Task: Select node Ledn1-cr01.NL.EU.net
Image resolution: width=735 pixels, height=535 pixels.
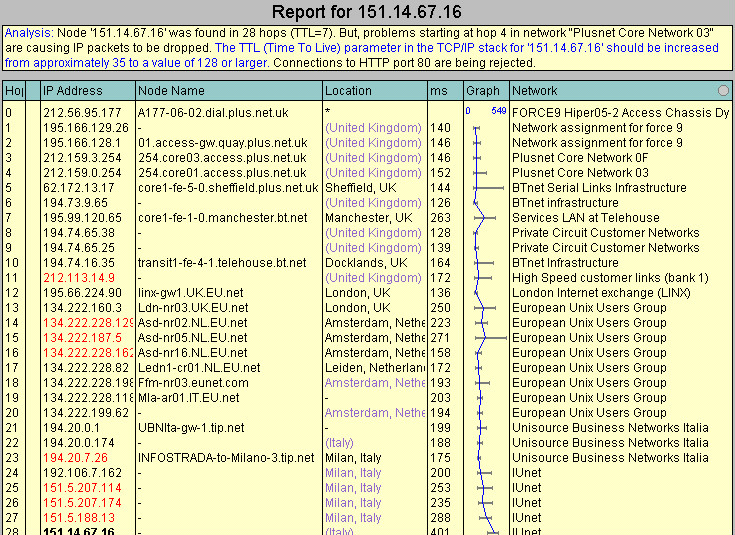Action: (x=199, y=368)
